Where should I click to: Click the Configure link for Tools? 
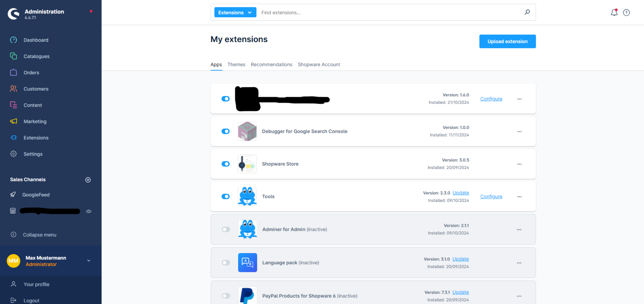(491, 196)
